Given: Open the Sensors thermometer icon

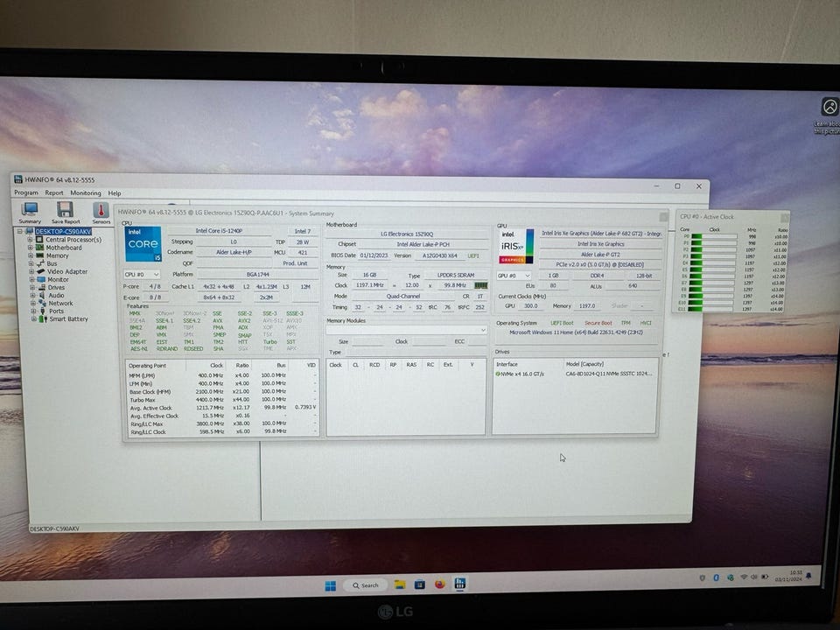Looking at the screenshot, I should [x=101, y=210].
